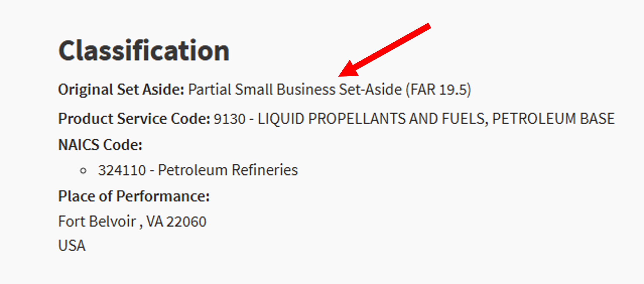The image size is (644, 284).
Task: Click the word Partial in set-aside value
Action: pos(210,89)
